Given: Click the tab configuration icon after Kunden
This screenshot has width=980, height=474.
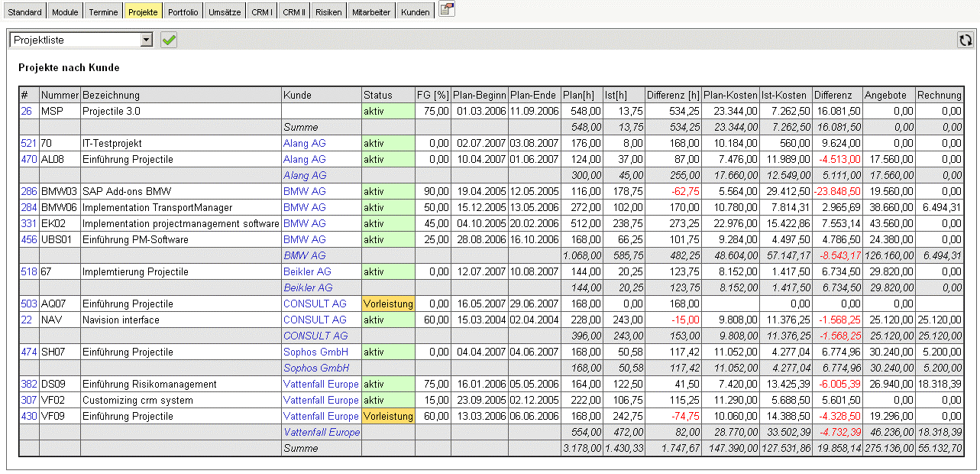Looking at the screenshot, I should [447, 11].
